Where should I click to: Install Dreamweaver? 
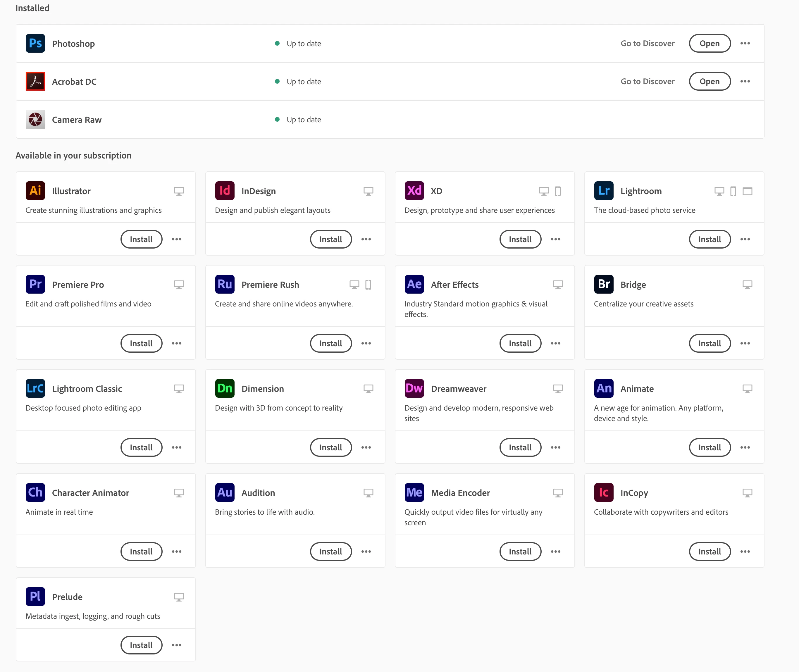[520, 447]
